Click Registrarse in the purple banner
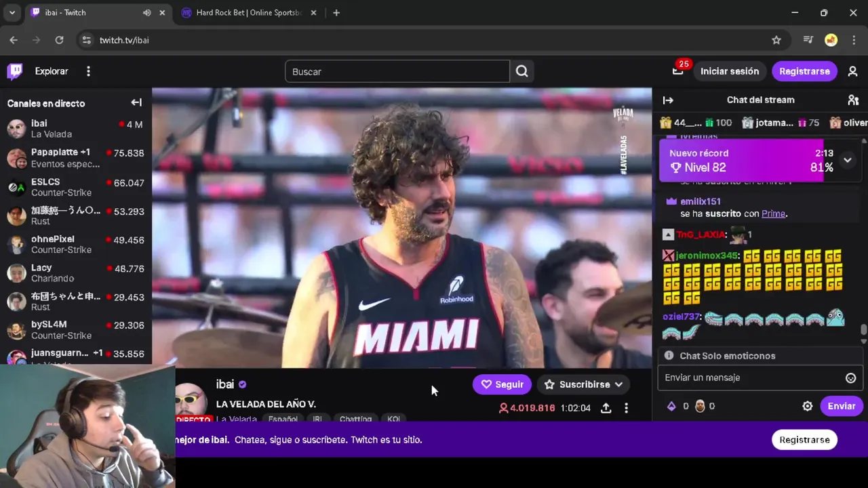Image resolution: width=868 pixels, height=488 pixels. coord(804,440)
